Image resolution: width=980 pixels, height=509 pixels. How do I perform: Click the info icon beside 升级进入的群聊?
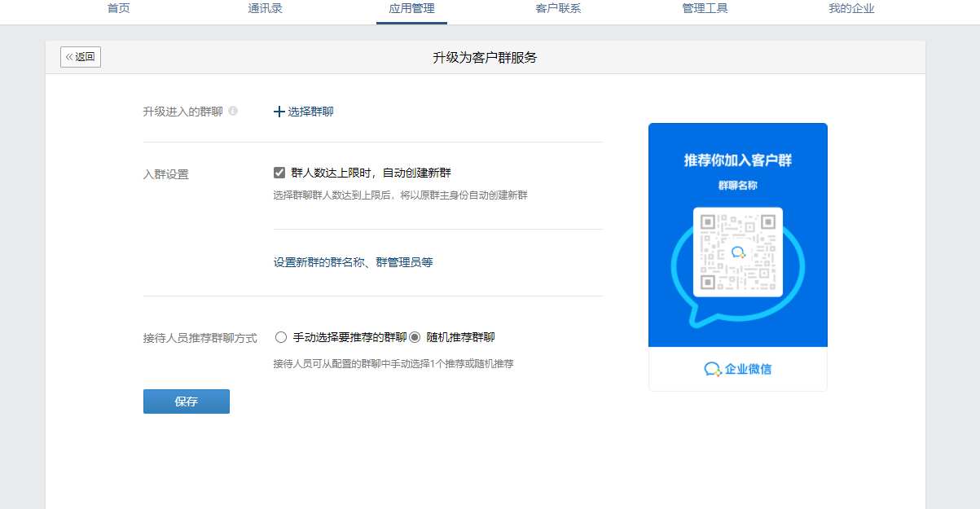233,112
